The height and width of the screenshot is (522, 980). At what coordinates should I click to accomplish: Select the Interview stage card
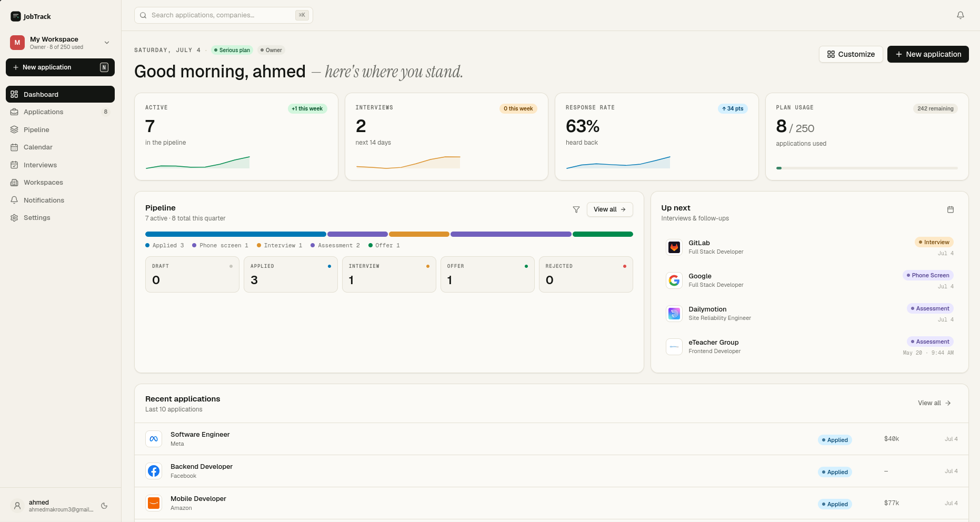click(389, 274)
